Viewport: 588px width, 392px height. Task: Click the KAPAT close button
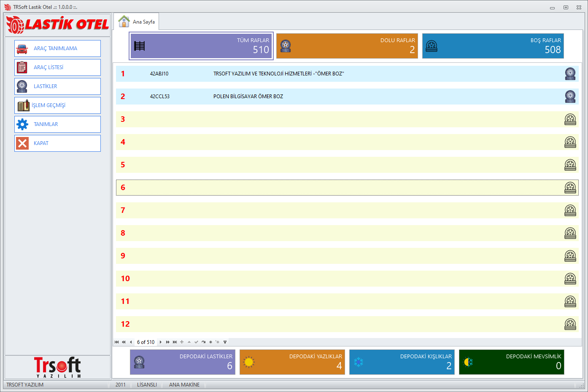(x=57, y=143)
